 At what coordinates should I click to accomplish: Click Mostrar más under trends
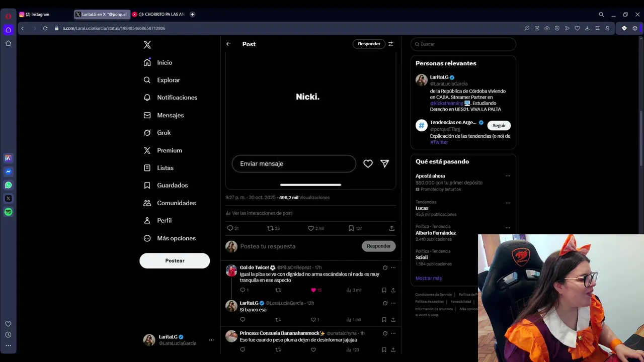click(x=429, y=278)
